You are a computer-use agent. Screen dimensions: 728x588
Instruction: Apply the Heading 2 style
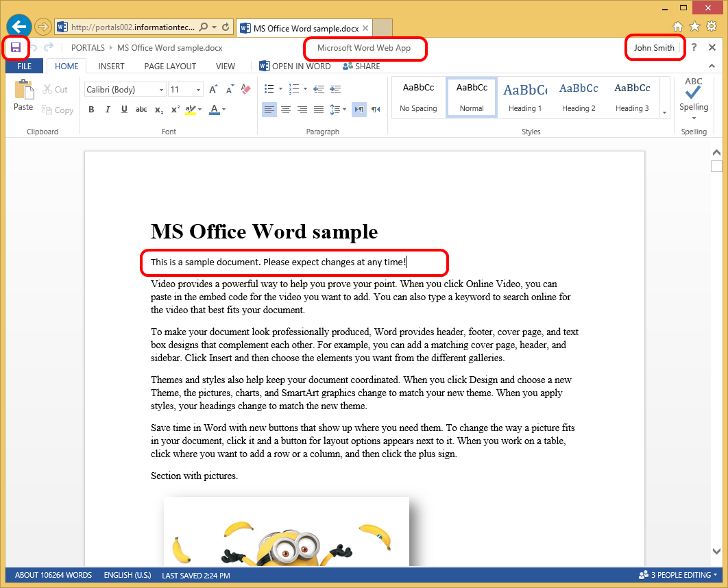click(x=579, y=97)
